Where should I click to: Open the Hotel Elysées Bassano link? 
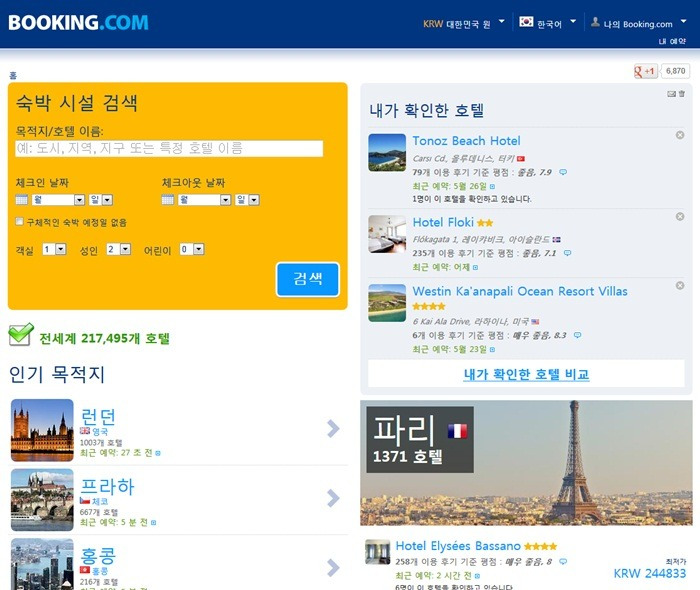pyautogui.click(x=458, y=546)
